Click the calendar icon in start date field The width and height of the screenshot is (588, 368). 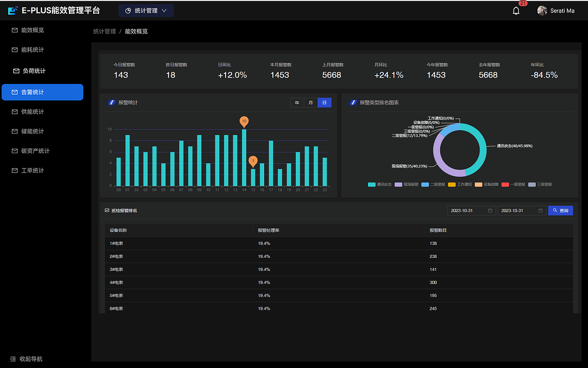click(490, 211)
